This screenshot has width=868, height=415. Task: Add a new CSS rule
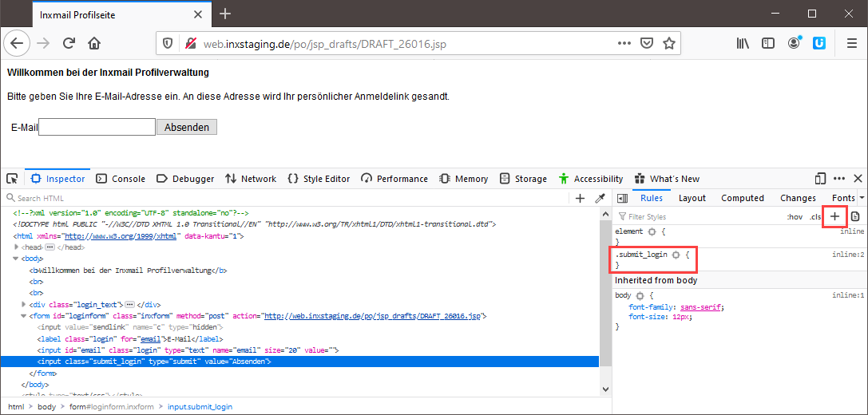tap(835, 216)
